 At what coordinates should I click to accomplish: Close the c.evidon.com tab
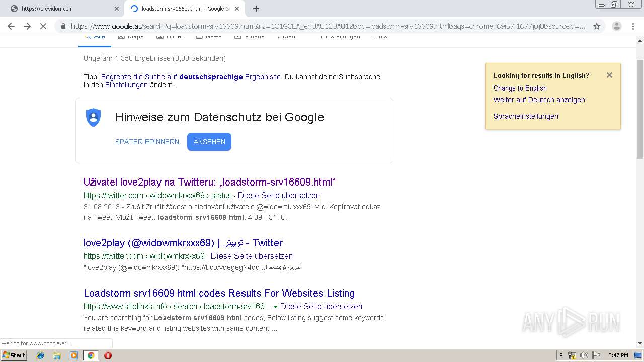coord(117,9)
